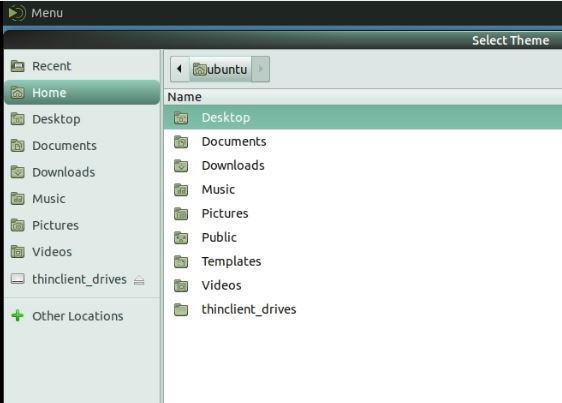Click the Menu label in top panel
This screenshot has height=403, width=562.
coord(47,13)
